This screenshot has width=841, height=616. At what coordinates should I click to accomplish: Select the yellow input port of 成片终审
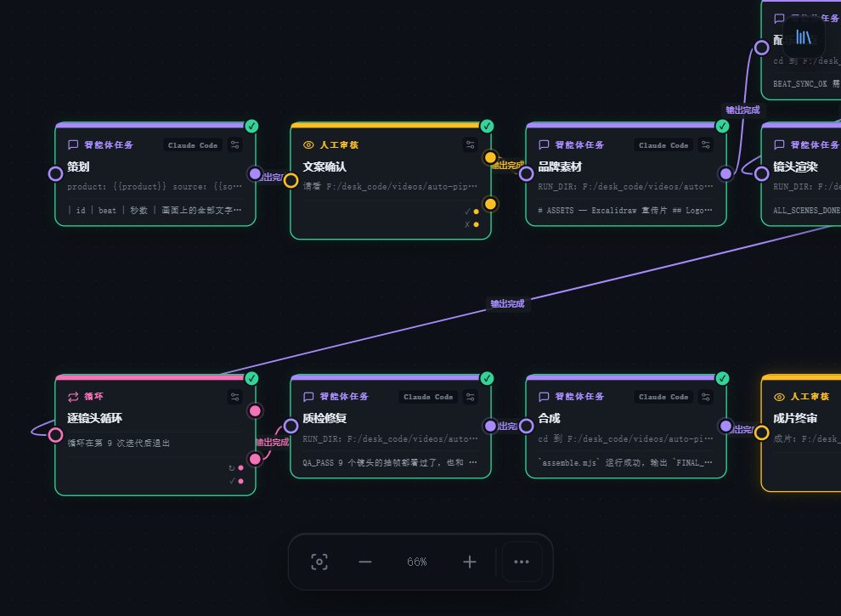762,432
